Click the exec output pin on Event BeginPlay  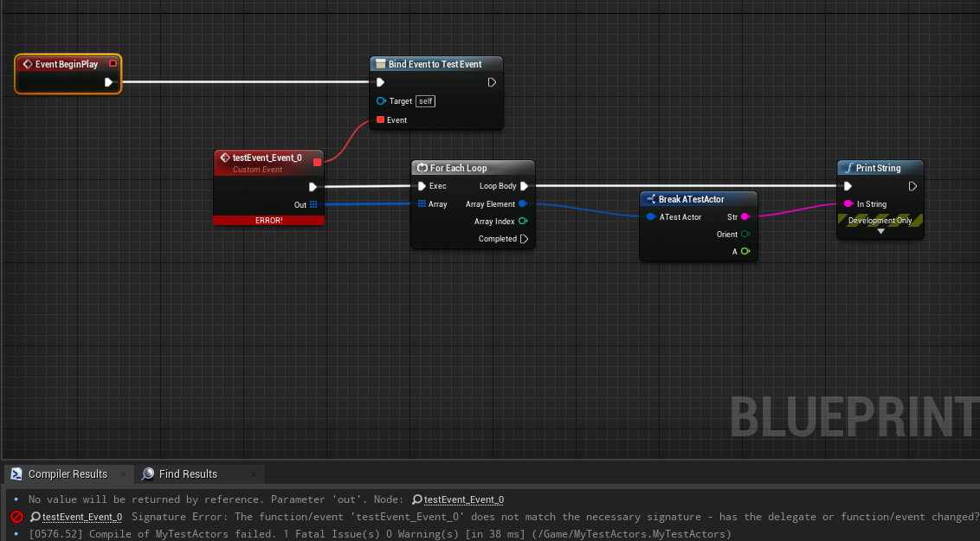pos(107,82)
